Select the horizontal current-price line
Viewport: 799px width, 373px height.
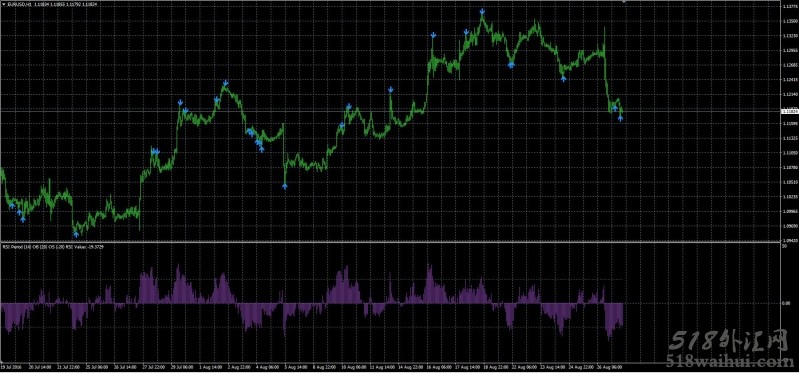390,111
